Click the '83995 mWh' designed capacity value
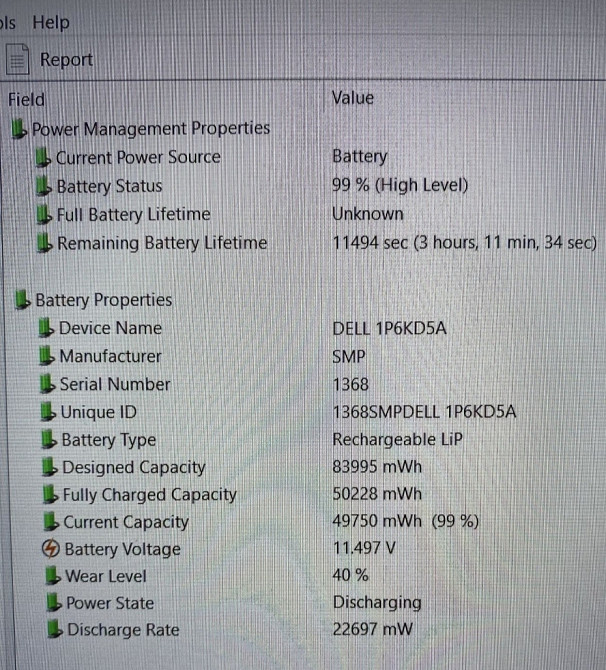The height and width of the screenshot is (670, 606). pyautogui.click(x=377, y=467)
